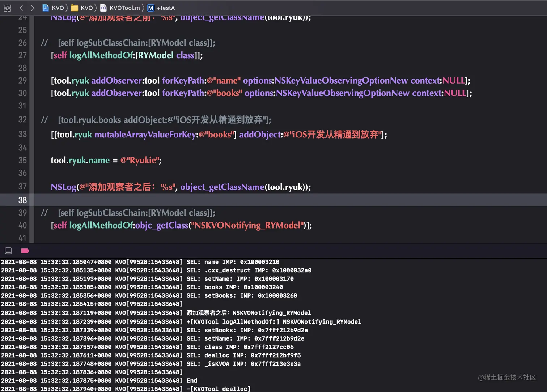Click addObserver on the "books" key path line
This screenshot has height=392, width=547.
pyautogui.click(x=117, y=93)
